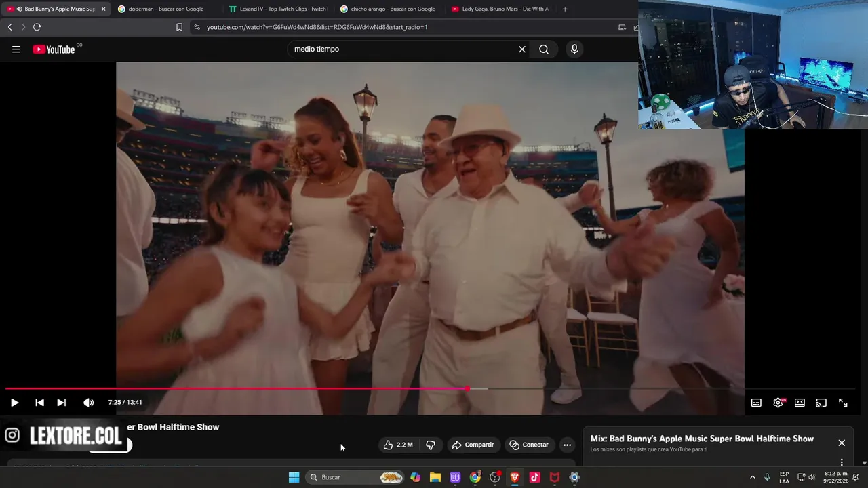Switch to theater mode view
868x488 pixels.
point(800,403)
